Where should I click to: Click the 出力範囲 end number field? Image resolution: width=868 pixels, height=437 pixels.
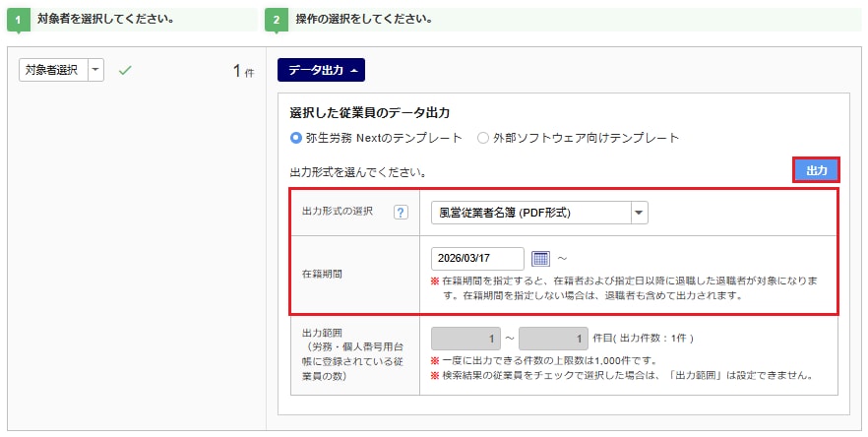(x=553, y=339)
